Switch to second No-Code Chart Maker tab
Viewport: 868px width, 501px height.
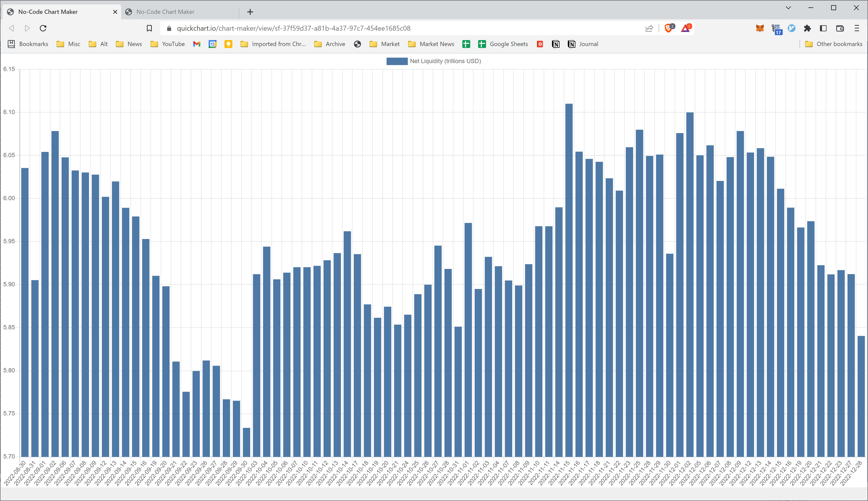click(x=179, y=12)
